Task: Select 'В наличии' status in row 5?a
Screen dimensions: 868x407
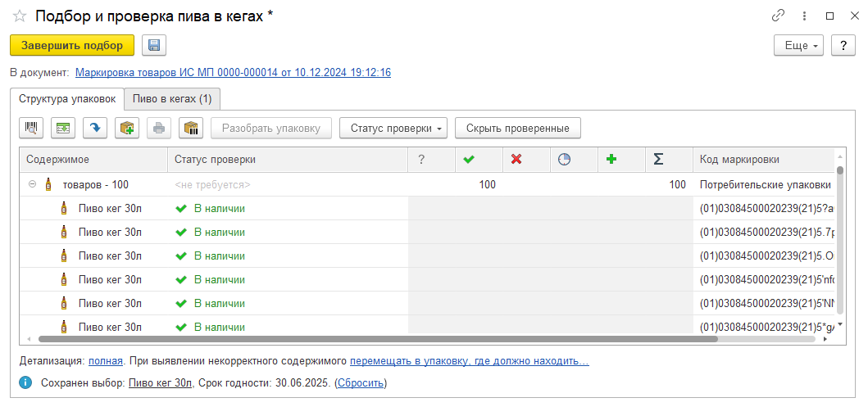Action: click(219, 209)
